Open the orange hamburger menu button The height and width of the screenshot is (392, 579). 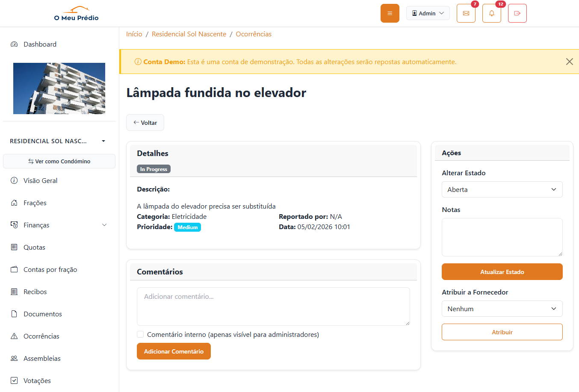click(x=390, y=13)
